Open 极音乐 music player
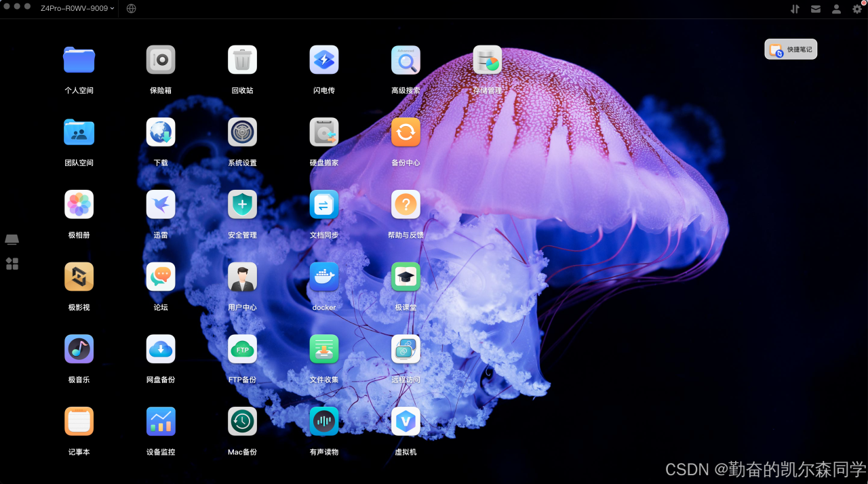 pyautogui.click(x=79, y=349)
